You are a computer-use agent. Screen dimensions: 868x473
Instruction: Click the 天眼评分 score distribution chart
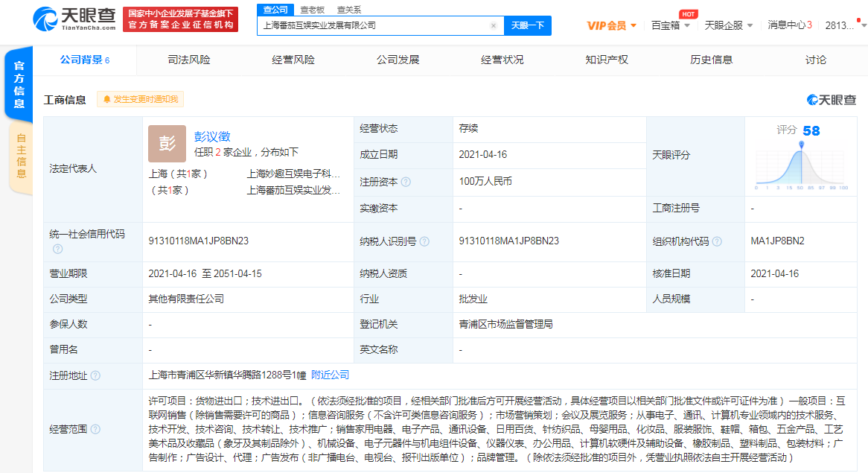pos(800,166)
